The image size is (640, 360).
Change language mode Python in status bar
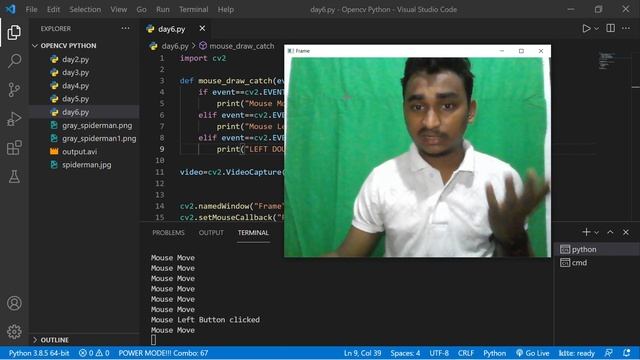click(494, 353)
